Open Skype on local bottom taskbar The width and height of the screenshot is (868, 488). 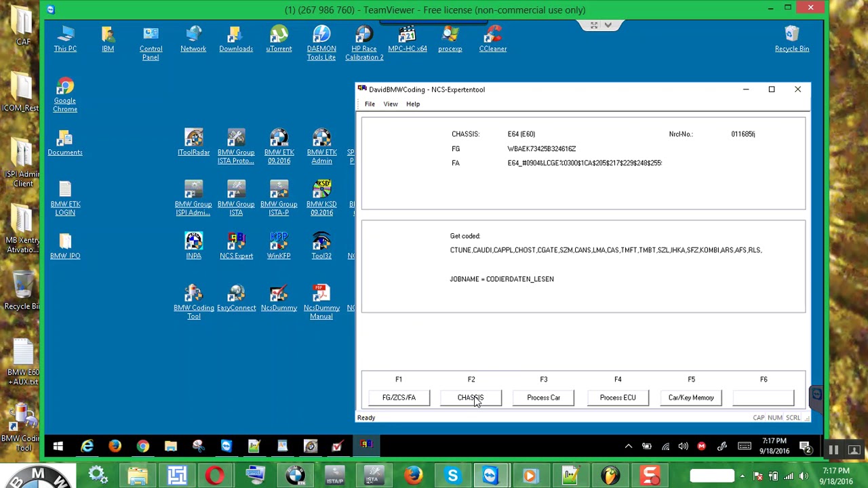452,476
